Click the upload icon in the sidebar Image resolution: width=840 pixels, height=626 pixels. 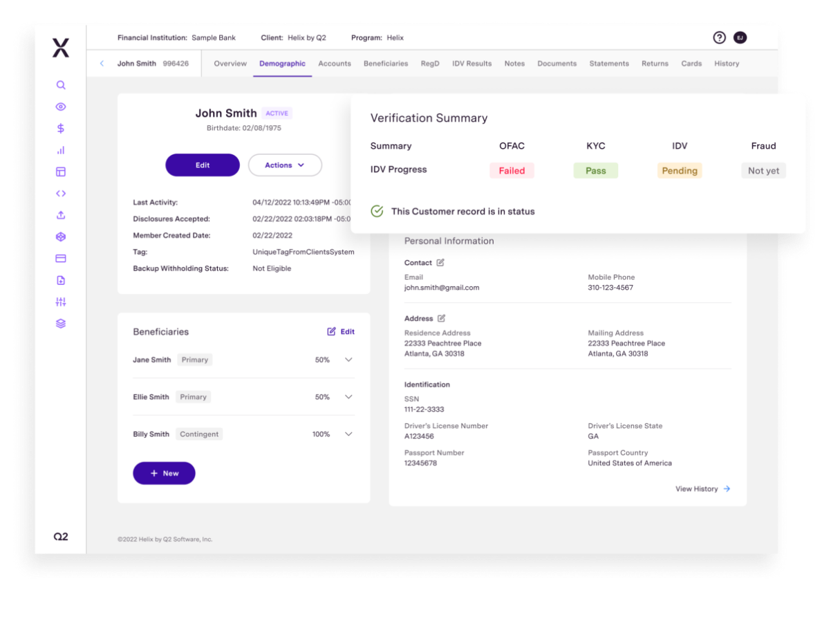click(60, 214)
